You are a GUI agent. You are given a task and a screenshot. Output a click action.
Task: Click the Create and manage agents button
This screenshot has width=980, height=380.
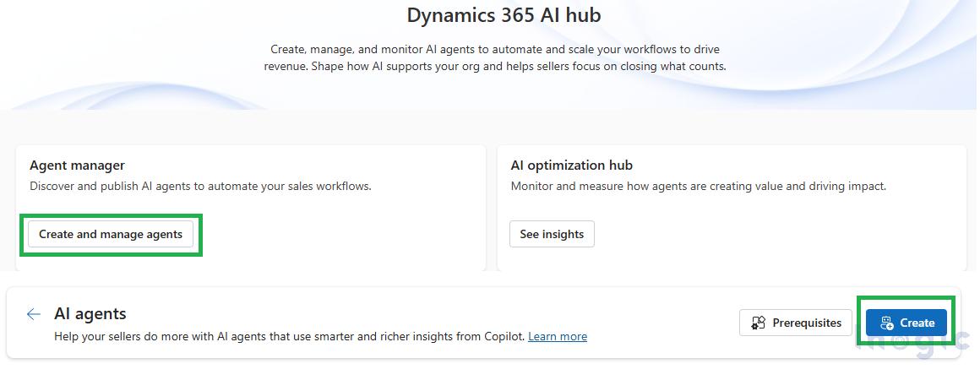111,235
